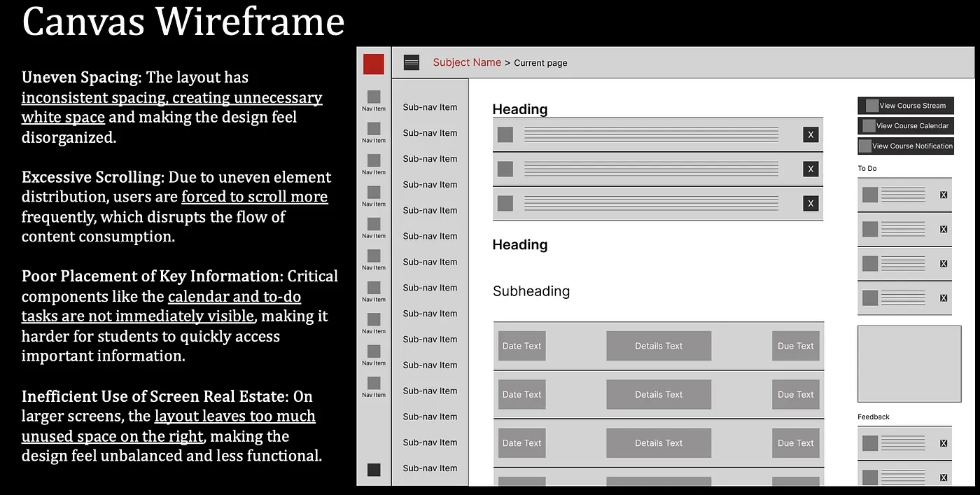Open the Subject Name breadcrumb link
The image size is (980, 495).
(467, 62)
